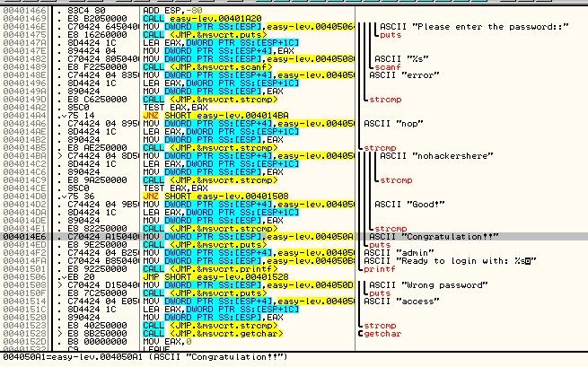Viewport: 588px width, 367px height.
Task: Select the "Please enter the password::" comment
Action: (x=474, y=27)
